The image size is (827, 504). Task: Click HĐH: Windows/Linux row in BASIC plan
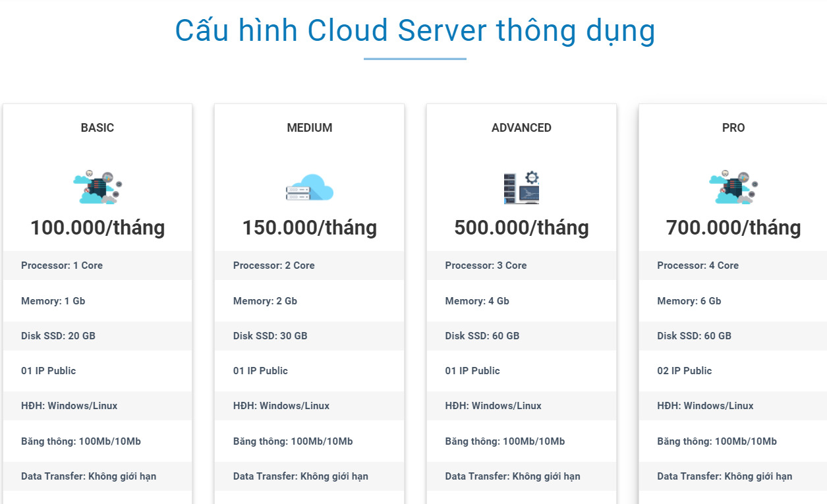pos(69,406)
